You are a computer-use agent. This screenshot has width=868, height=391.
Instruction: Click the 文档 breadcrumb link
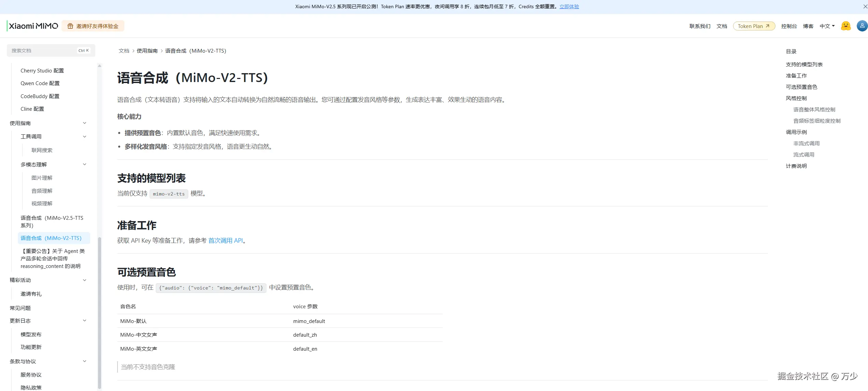[124, 51]
